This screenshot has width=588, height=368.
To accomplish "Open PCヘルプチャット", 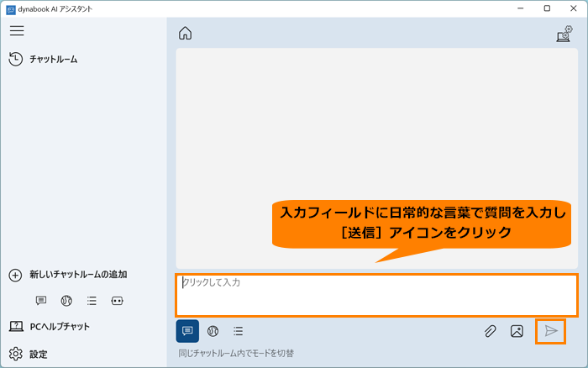I will [49, 326].
